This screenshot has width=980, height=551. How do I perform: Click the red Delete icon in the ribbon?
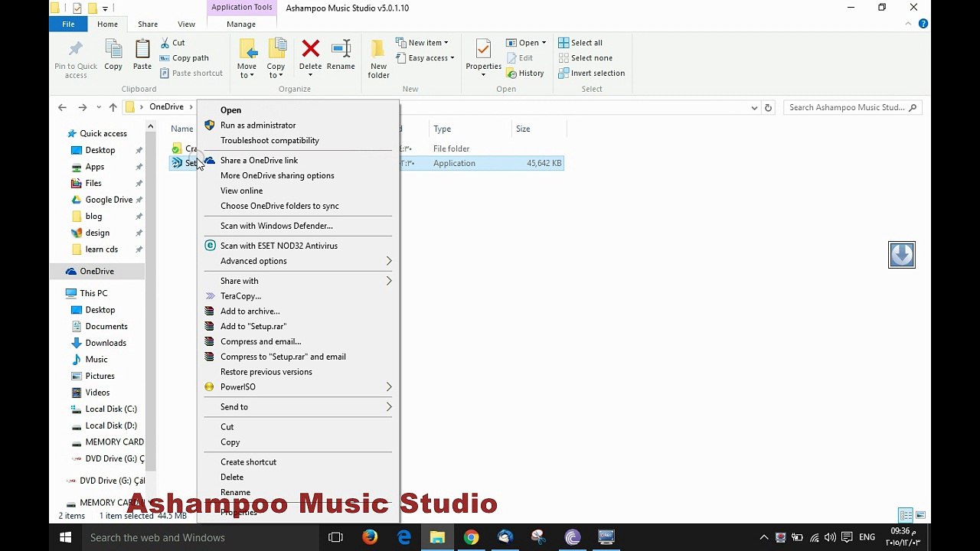310,49
